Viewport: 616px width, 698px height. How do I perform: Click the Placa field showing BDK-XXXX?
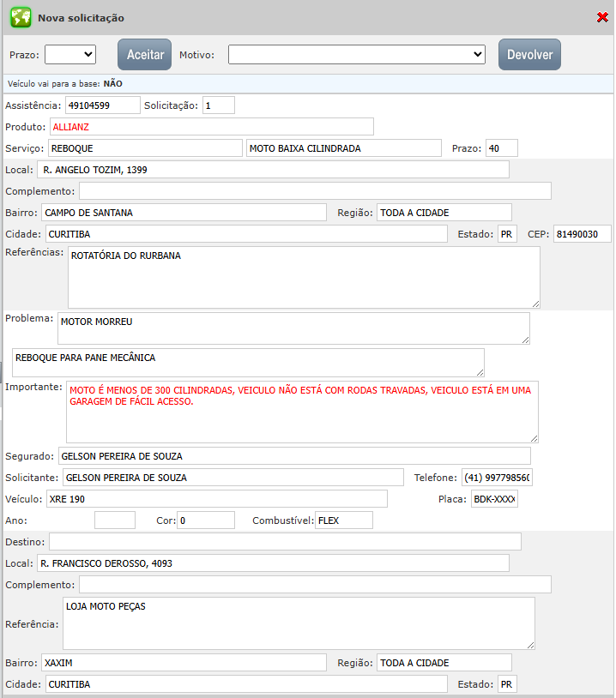click(x=494, y=499)
